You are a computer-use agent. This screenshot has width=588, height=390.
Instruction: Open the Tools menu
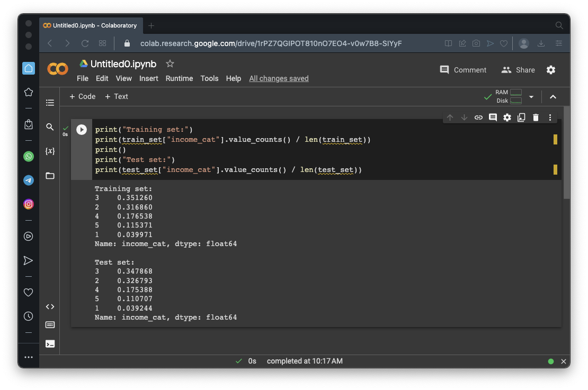point(209,78)
